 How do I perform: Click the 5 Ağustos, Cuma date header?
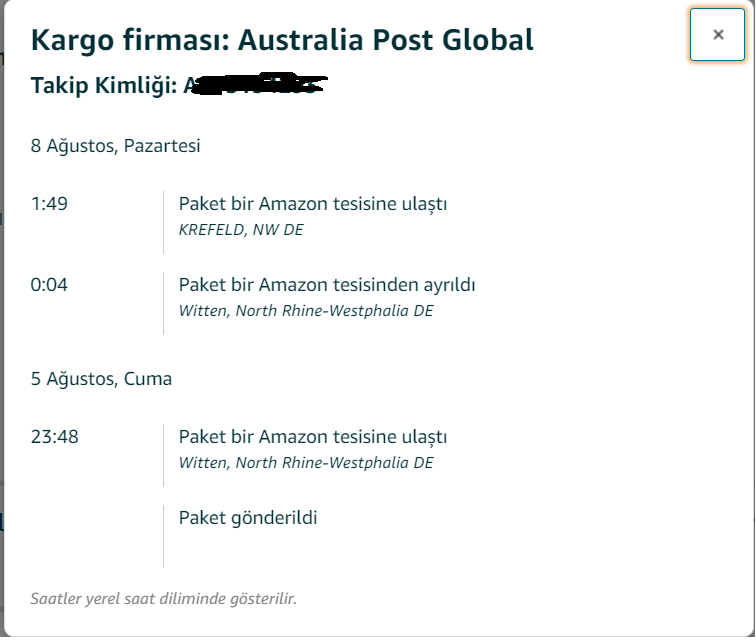click(101, 379)
